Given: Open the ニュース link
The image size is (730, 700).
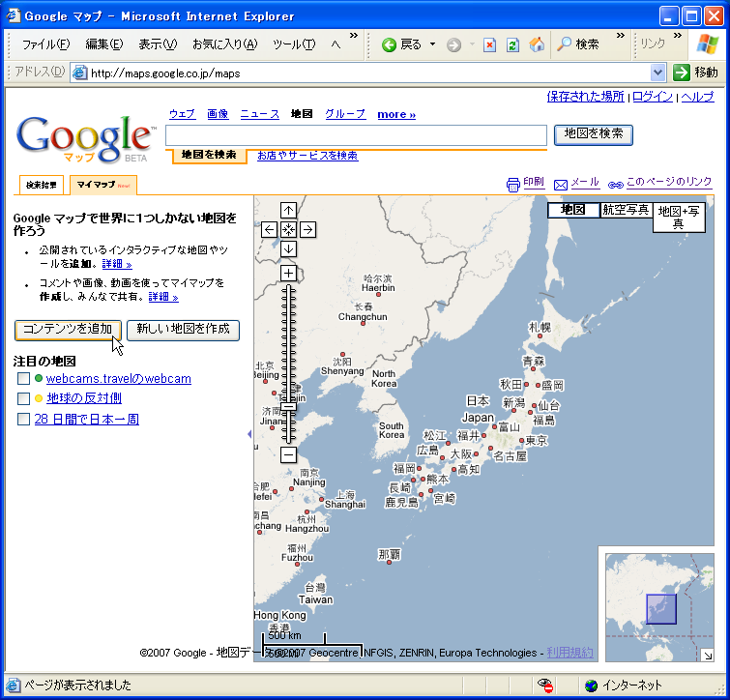Looking at the screenshot, I should click(x=259, y=114).
